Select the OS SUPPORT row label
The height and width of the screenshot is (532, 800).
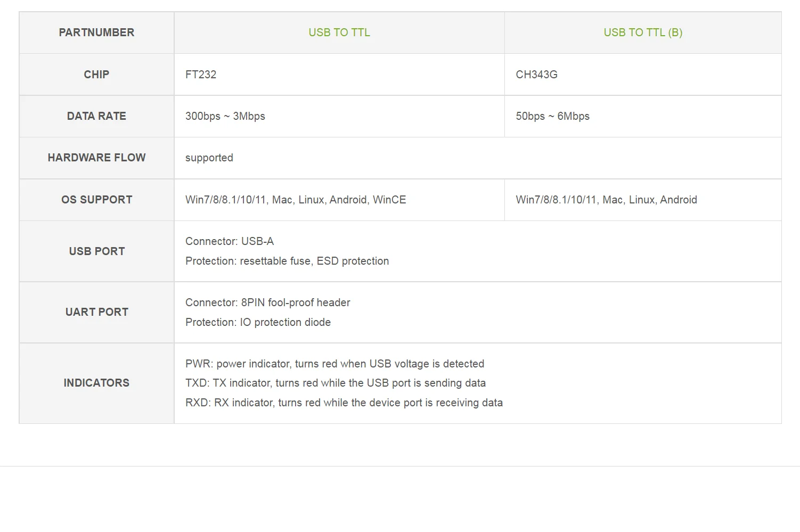click(96, 200)
